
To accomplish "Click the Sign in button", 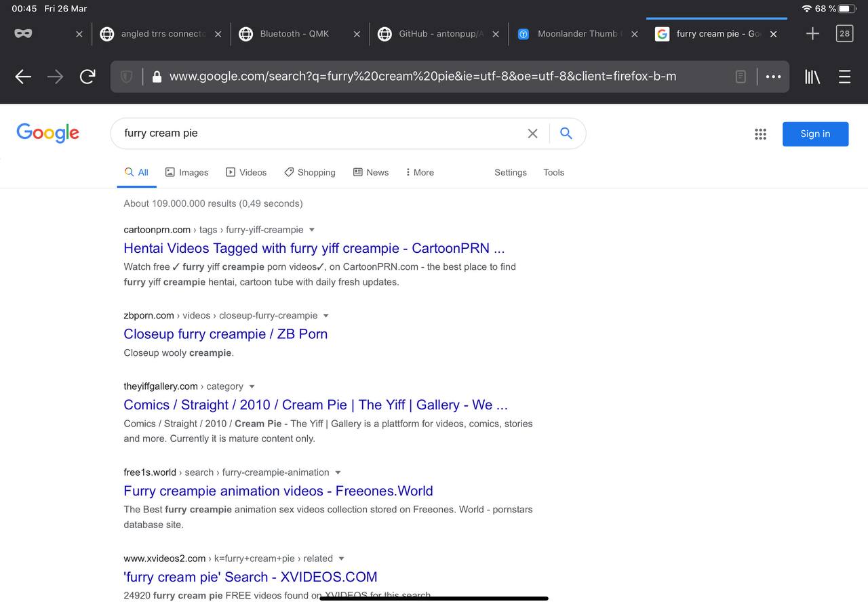I will pyautogui.click(x=815, y=134).
